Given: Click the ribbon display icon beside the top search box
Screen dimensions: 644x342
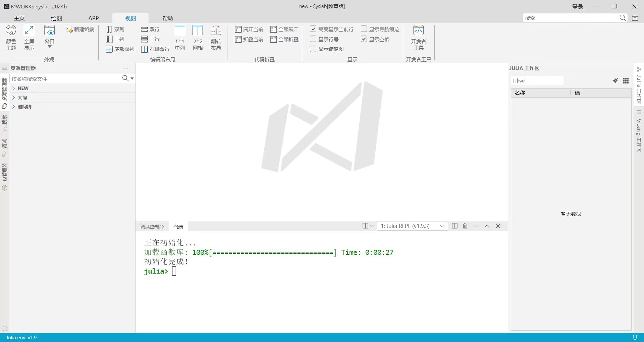Looking at the screenshot, I should (635, 18).
